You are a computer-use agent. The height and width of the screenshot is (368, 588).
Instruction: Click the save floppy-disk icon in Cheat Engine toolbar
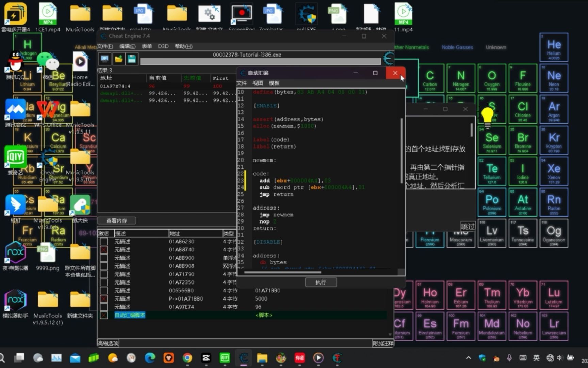tap(132, 59)
